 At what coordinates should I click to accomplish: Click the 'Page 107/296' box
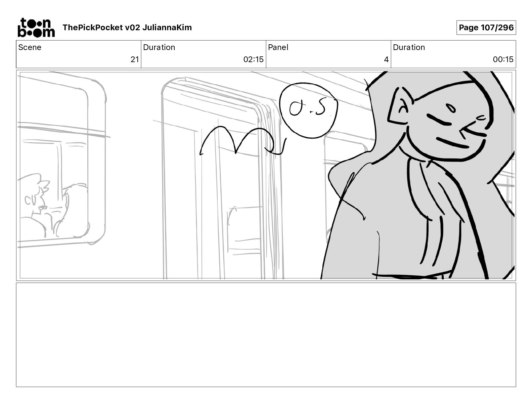486,28
